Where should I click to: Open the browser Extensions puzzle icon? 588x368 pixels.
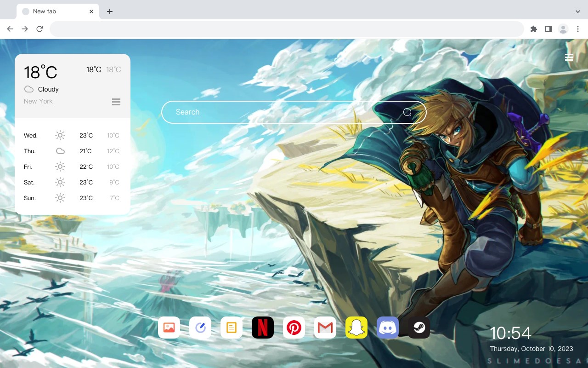point(533,29)
